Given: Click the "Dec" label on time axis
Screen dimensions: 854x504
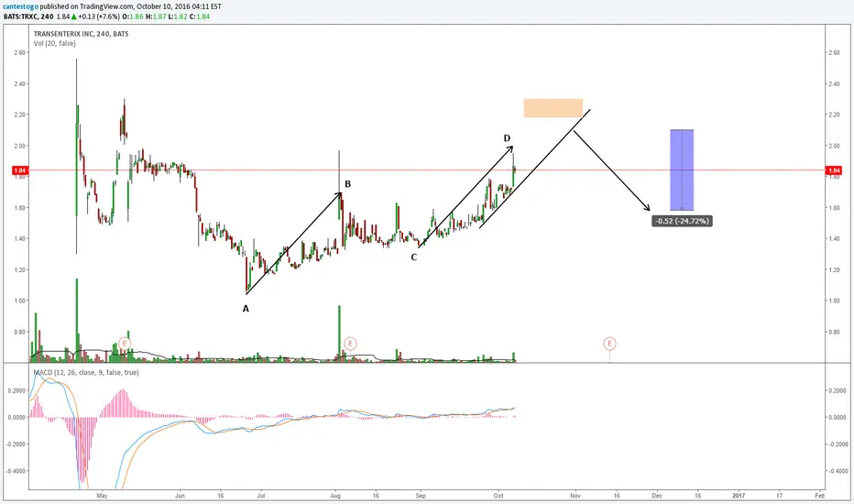Looking at the screenshot, I should [x=657, y=496].
